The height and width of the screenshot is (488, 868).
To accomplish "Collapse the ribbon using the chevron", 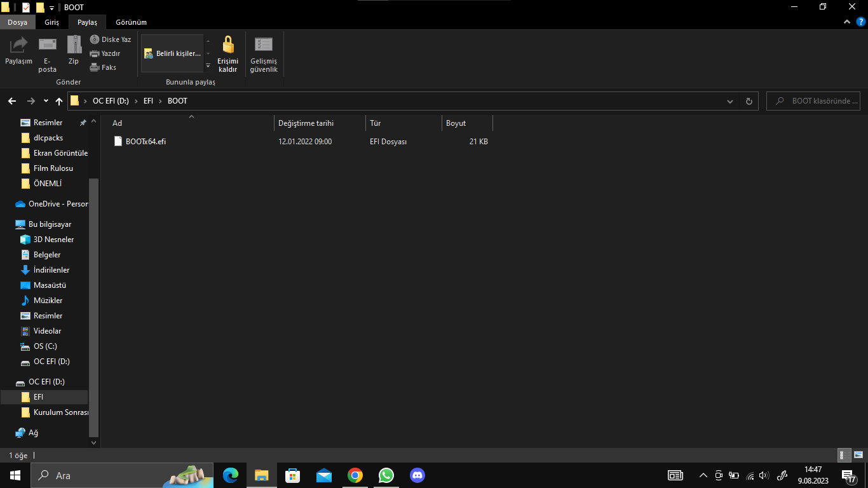I will point(846,22).
